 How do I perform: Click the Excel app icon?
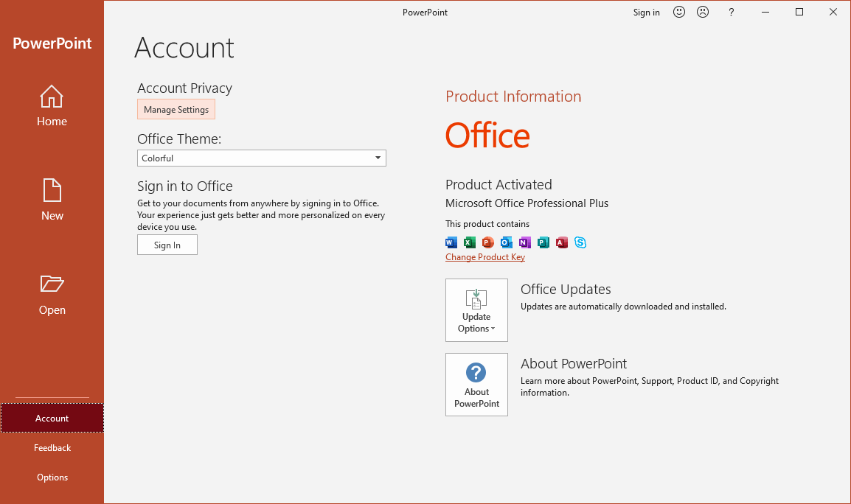pyautogui.click(x=470, y=242)
